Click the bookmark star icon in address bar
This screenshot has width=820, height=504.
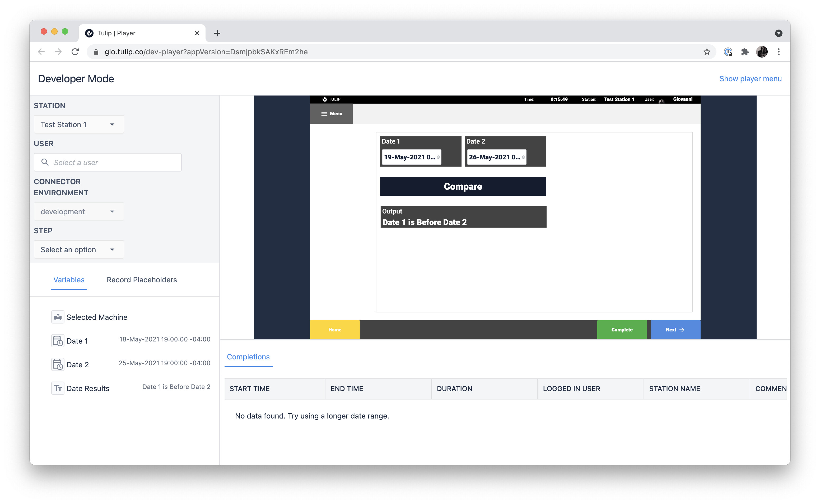pyautogui.click(x=707, y=52)
